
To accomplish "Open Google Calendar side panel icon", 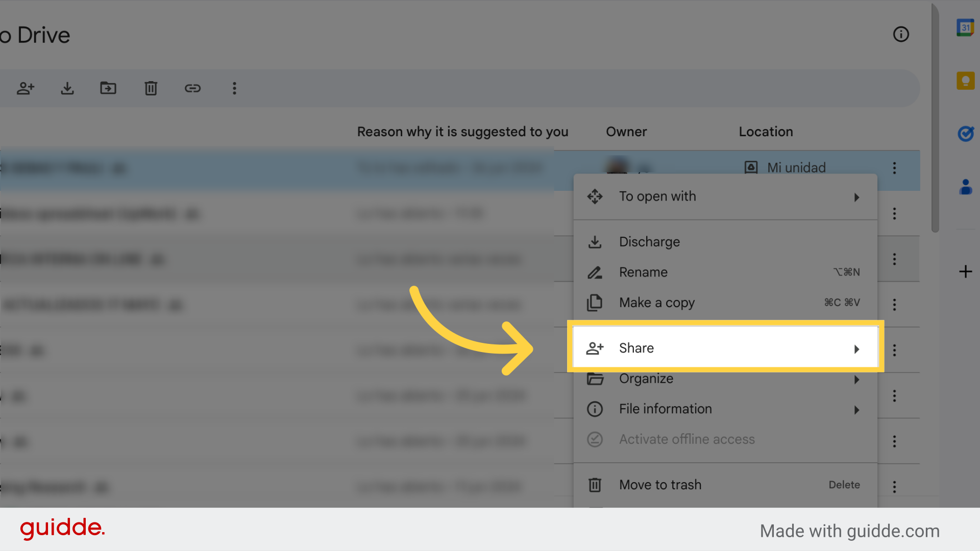I will pyautogui.click(x=965, y=28).
